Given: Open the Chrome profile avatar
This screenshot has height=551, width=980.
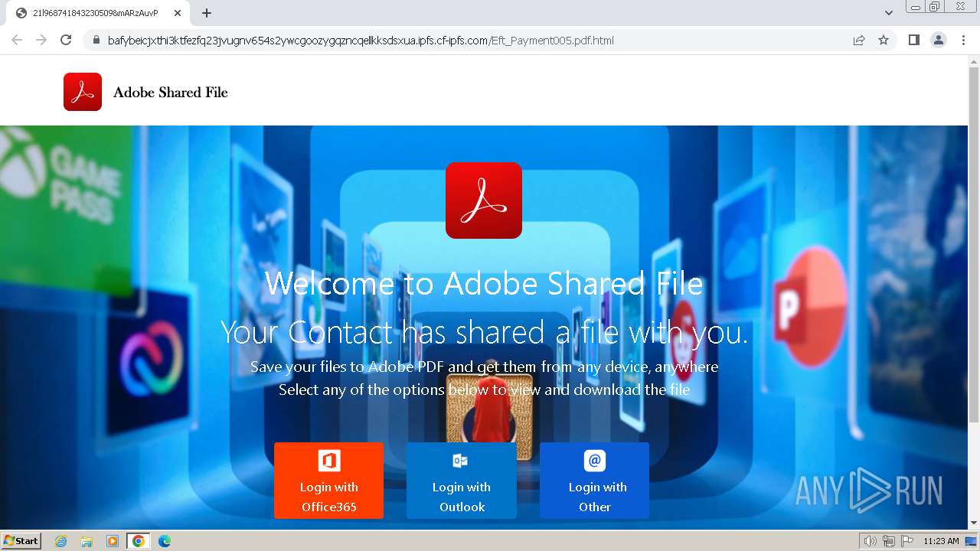Looking at the screenshot, I should click(x=938, y=41).
